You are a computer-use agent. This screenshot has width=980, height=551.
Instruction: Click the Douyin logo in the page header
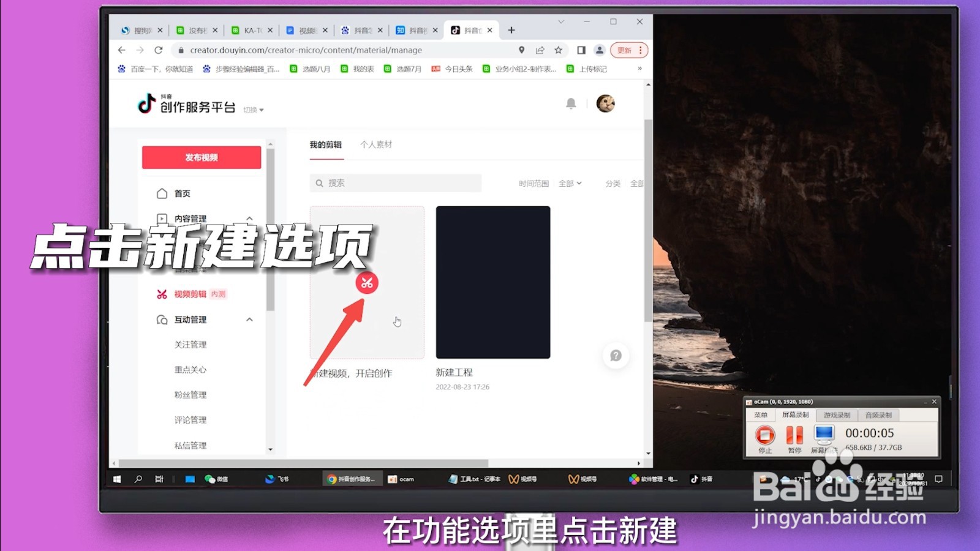click(x=187, y=104)
